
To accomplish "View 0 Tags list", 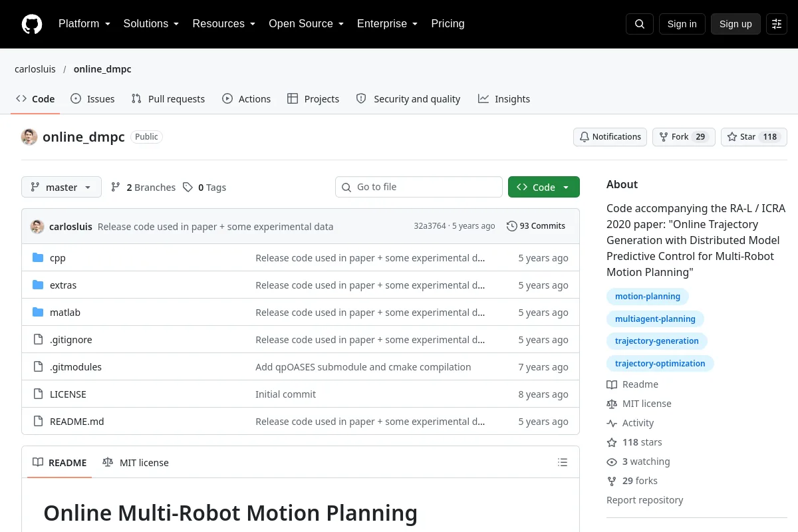I will pyautogui.click(x=204, y=188).
